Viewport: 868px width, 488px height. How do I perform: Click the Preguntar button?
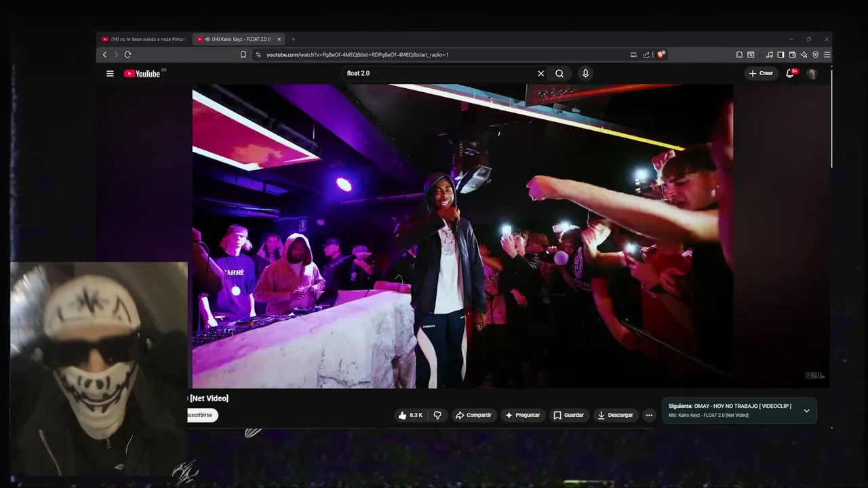tap(523, 415)
